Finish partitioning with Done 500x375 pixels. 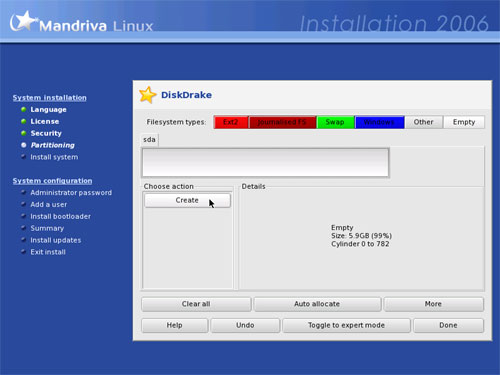pyautogui.click(x=448, y=325)
